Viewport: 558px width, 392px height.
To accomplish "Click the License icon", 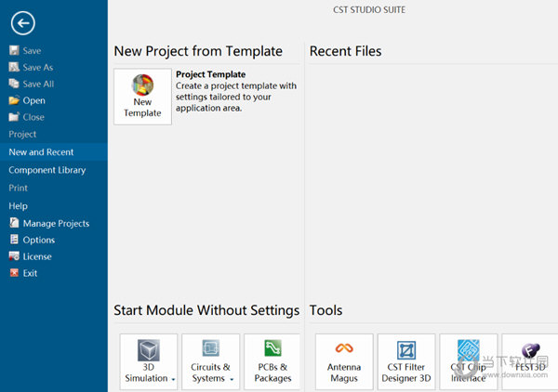I will [x=14, y=256].
